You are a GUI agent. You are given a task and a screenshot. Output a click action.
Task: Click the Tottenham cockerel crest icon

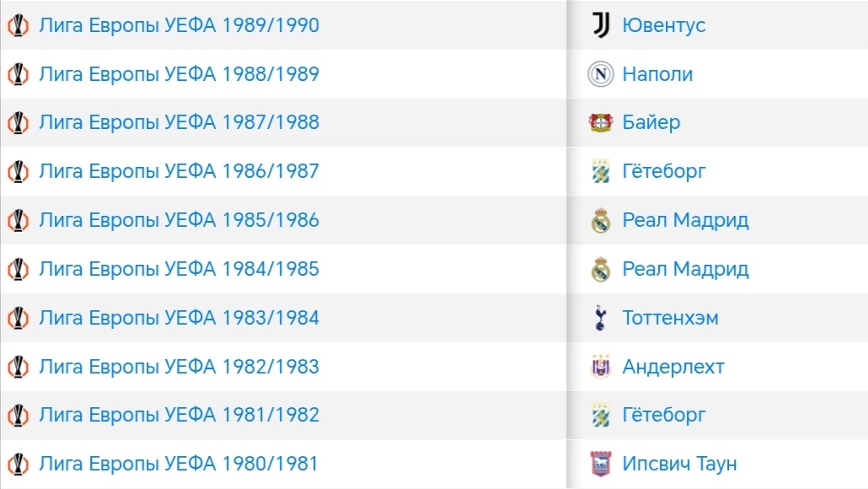point(600,318)
